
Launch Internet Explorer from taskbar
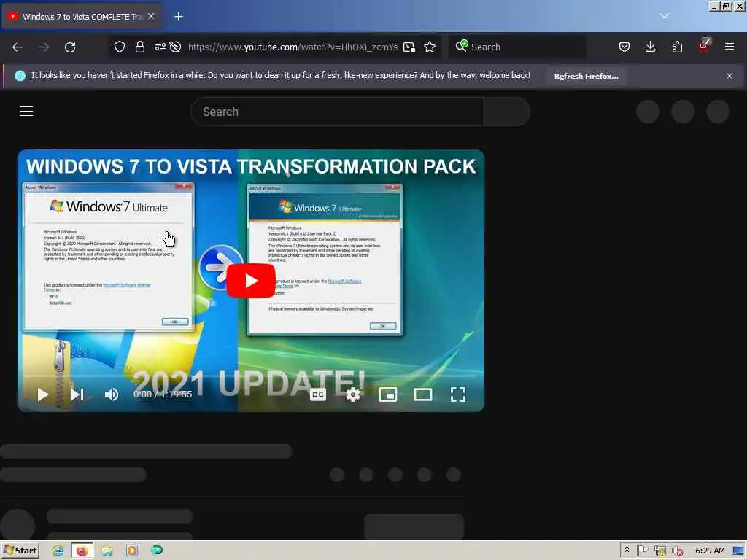[x=58, y=551]
